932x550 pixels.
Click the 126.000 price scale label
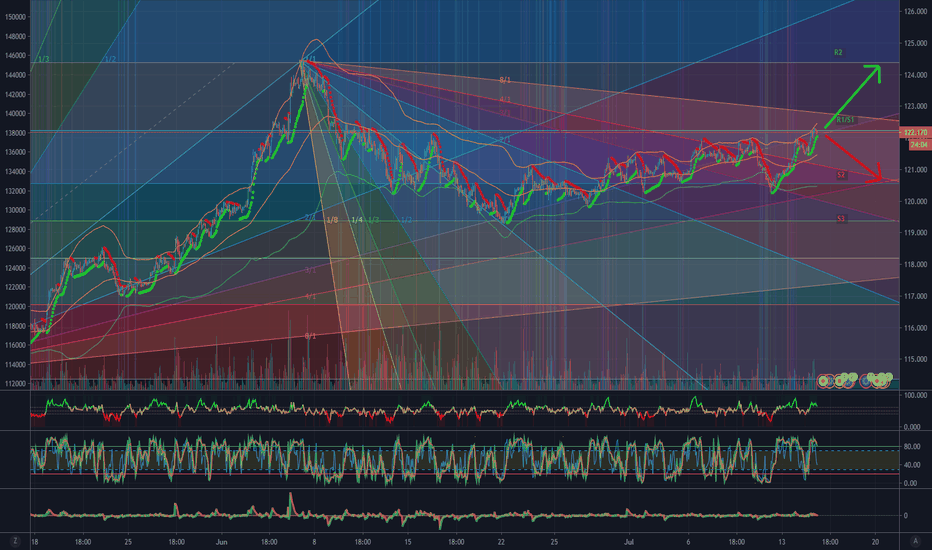pyautogui.click(x=915, y=11)
